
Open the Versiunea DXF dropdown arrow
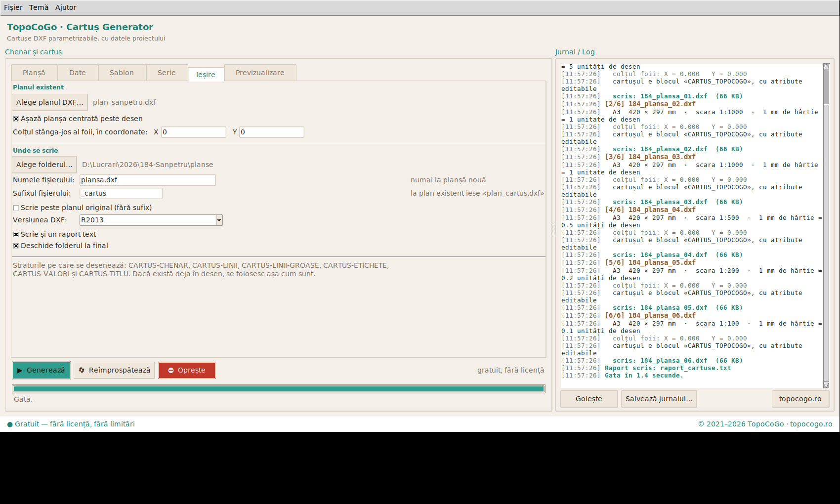point(219,220)
